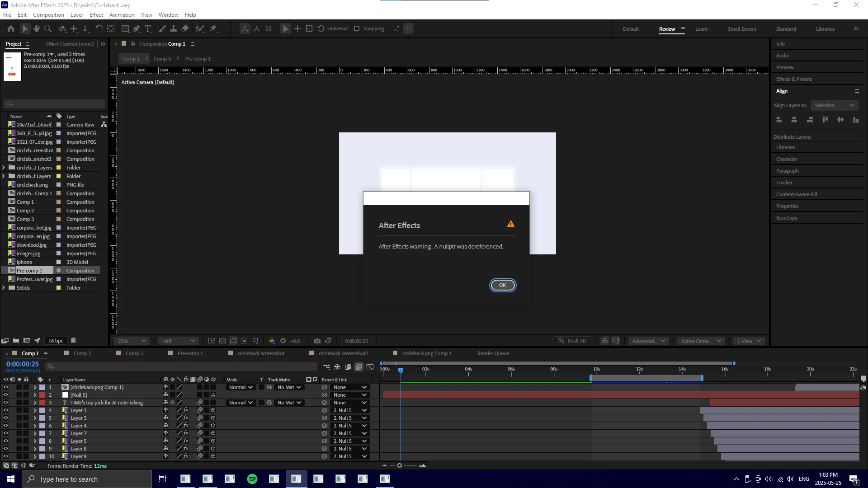Image resolution: width=868 pixels, height=488 pixels.
Task: Choose the Zoom tool
Action: click(47, 28)
